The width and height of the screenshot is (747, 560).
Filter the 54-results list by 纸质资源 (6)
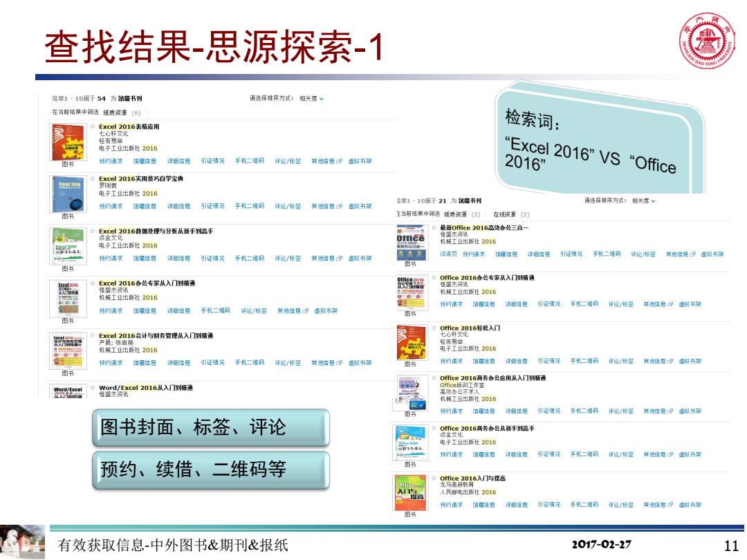(122, 113)
